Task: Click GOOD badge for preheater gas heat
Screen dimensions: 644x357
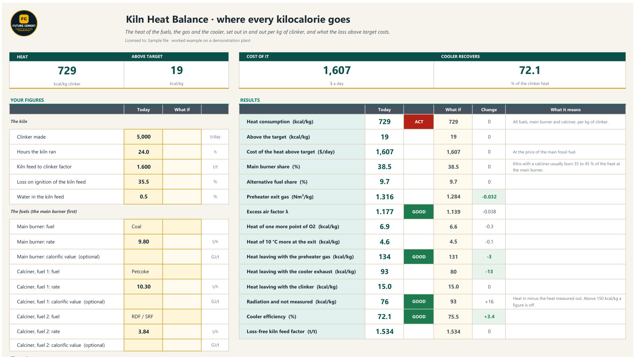Action: (419, 257)
